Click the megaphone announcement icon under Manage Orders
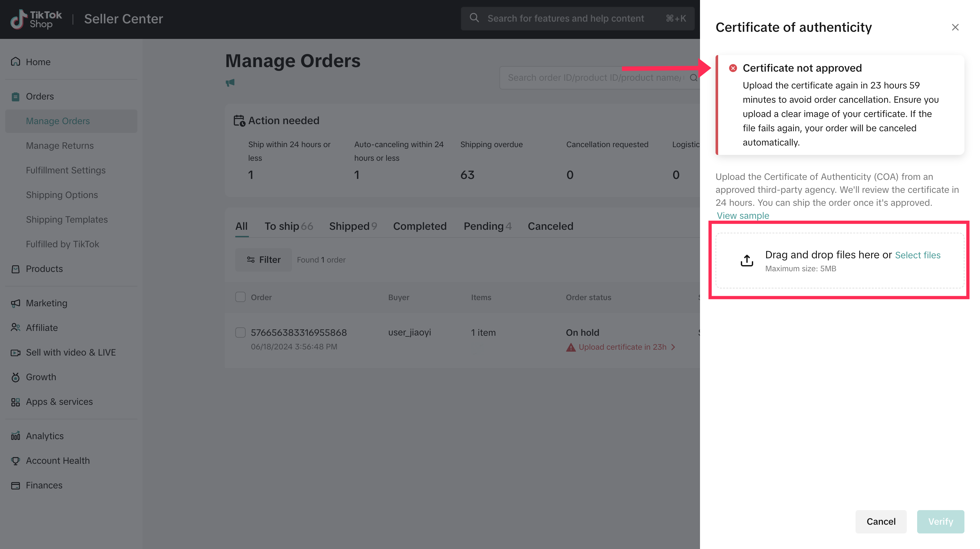The width and height of the screenshot is (980, 549). coord(230,83)
